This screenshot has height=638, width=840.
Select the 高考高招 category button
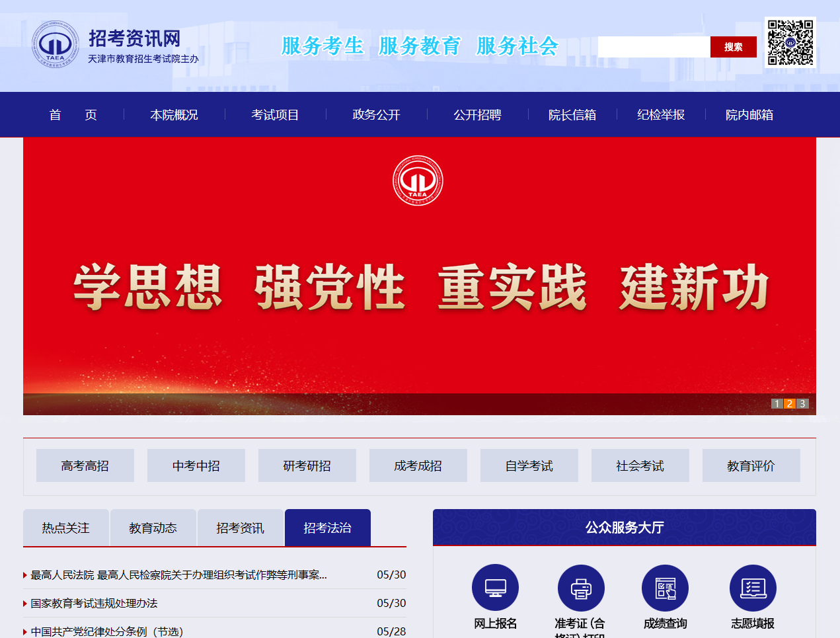pyautogui.click(x=85, y=465)
